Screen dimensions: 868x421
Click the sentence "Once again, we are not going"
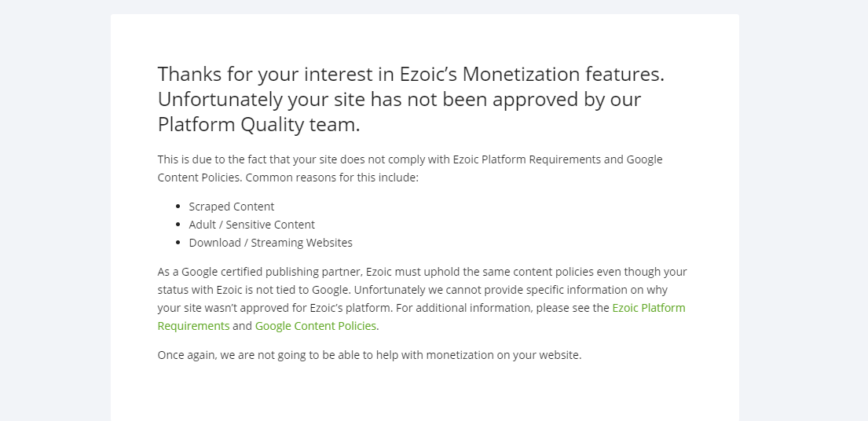coord(370,355)
